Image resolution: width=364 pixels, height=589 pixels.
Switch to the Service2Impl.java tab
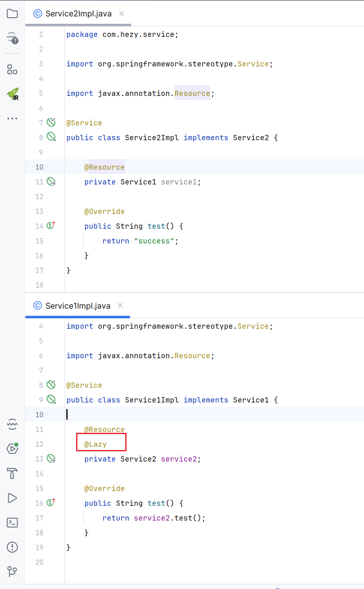pyautogui.click(x=78, y=14)
